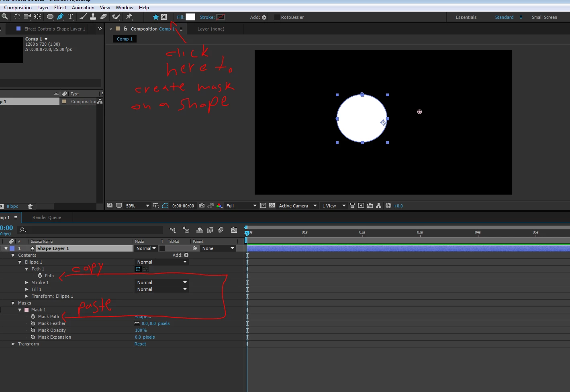Toggle the RotoBezier checkbox
The image size is (570, 392).
[277, 17]
